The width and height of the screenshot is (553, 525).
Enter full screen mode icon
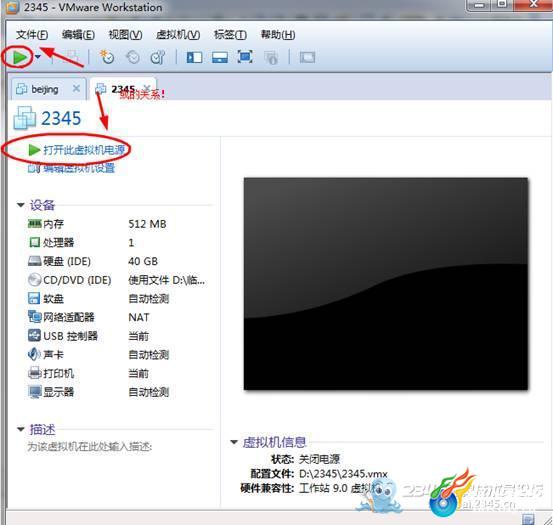point(245,57)
